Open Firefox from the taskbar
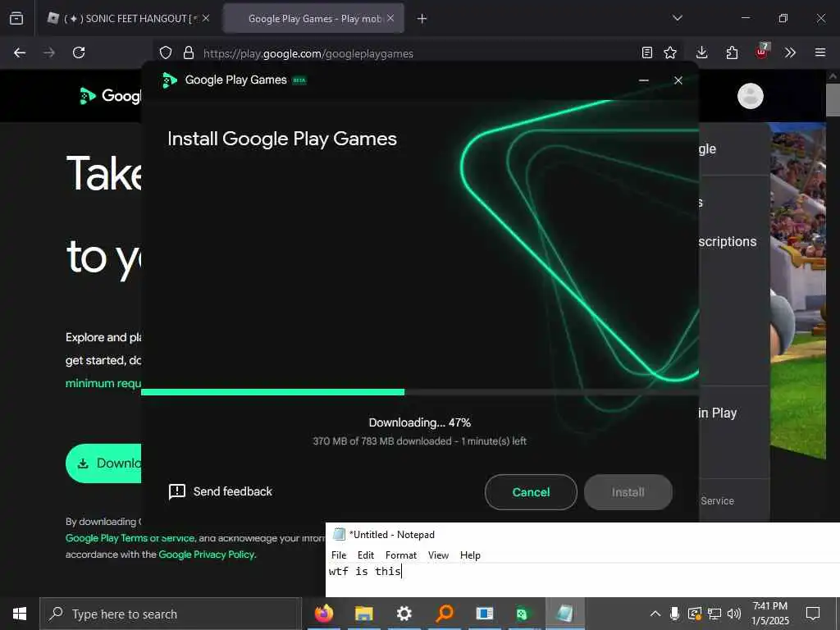Viewport: 840px width, 630px height. pos(323,614)
